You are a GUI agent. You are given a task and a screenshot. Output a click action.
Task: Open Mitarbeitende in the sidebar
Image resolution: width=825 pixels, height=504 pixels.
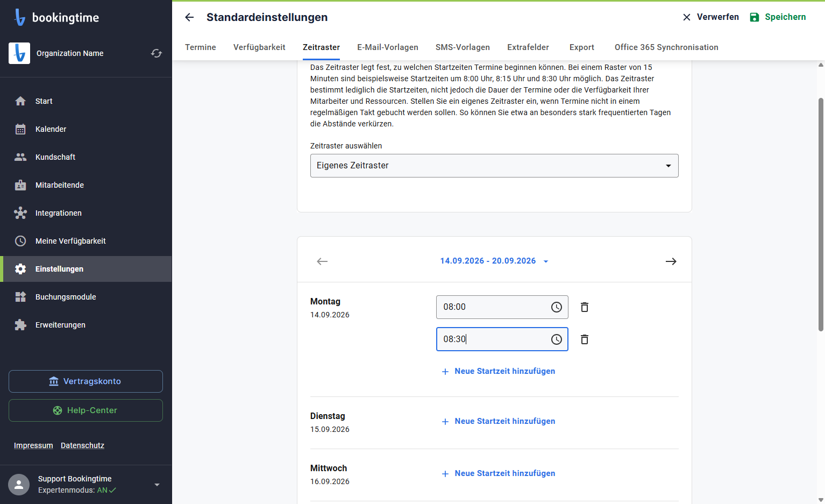click(86, 185)
